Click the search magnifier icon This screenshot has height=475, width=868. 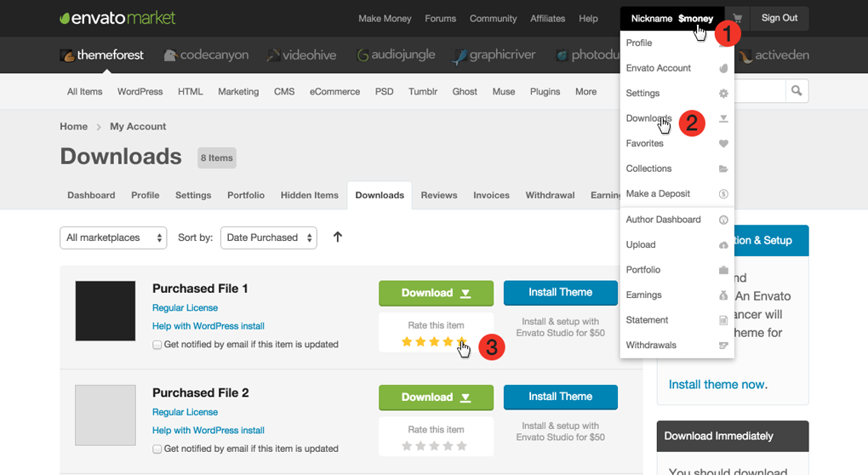point(797,91)
